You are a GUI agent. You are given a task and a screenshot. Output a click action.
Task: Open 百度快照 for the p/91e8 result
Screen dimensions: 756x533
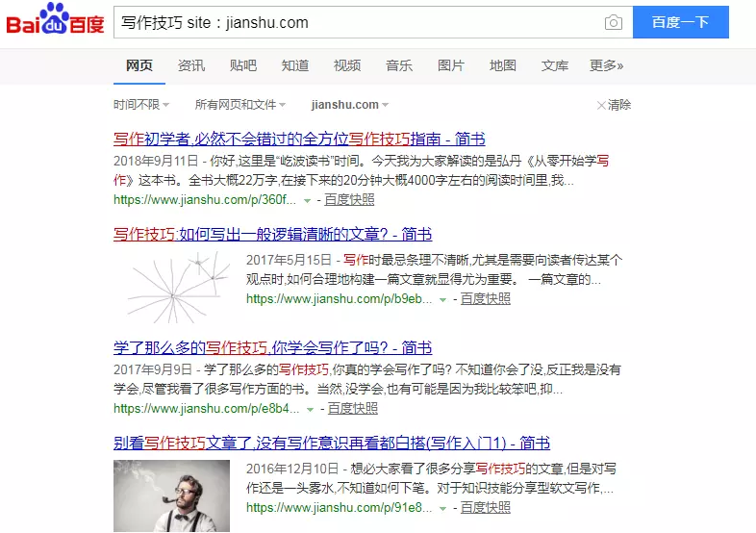point(486,507)
